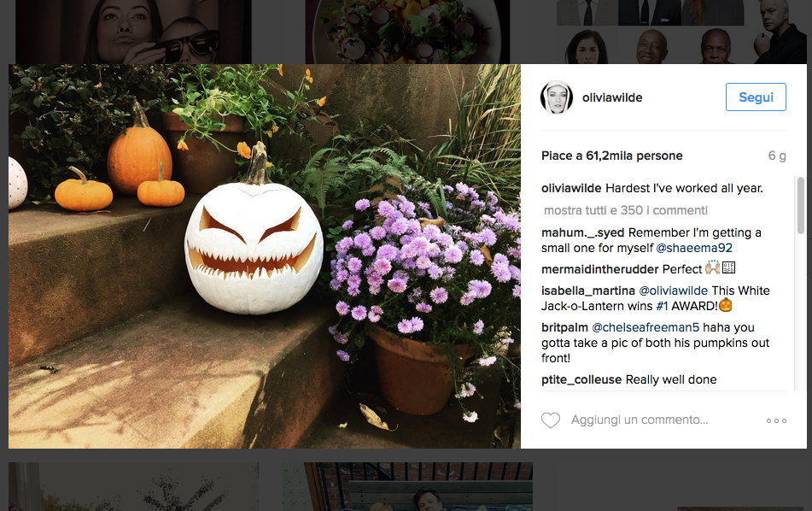Open the oliviawilde username in header
The height and width of the screenshot is (511, 812).
coord(612,97)
